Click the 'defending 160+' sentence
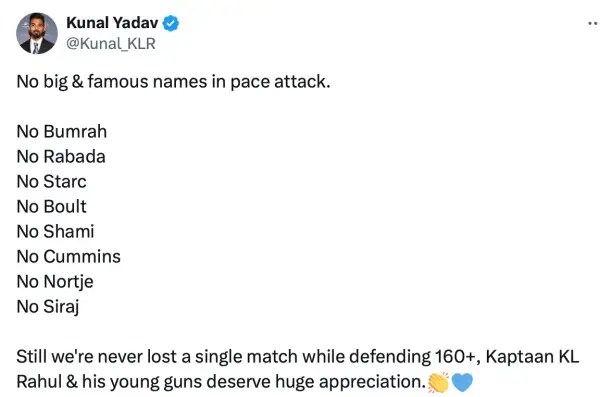Screen dimensions: 600x397 (248, 357)
